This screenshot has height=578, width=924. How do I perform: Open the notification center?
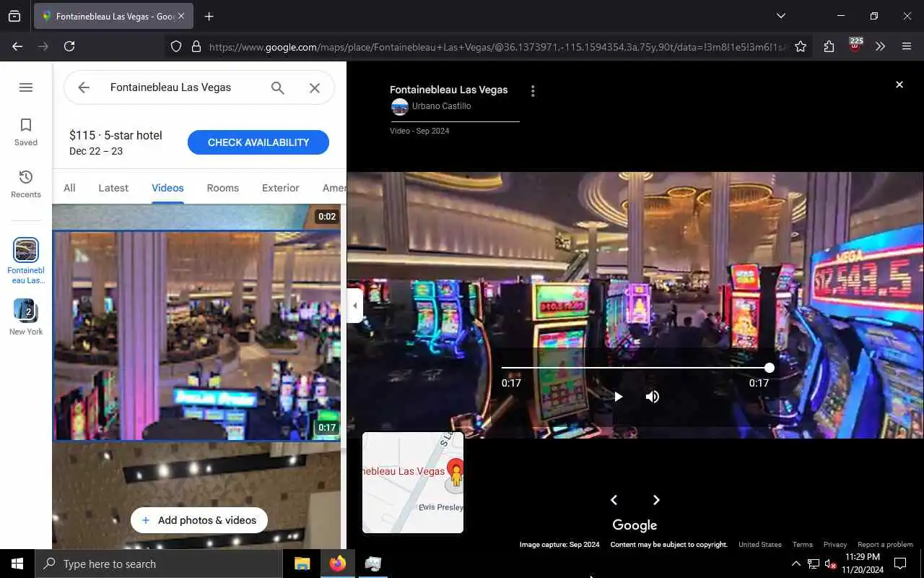(x=900, y=564)
